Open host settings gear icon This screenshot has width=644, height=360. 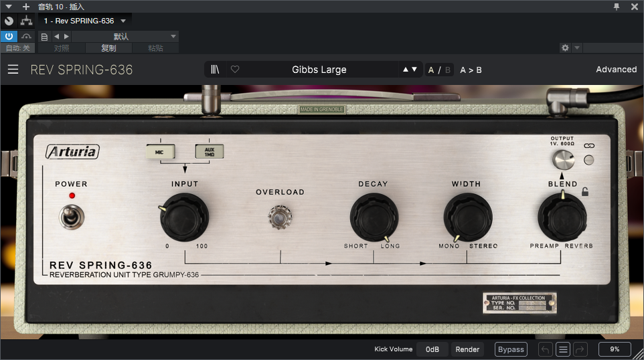click(565, 48)
